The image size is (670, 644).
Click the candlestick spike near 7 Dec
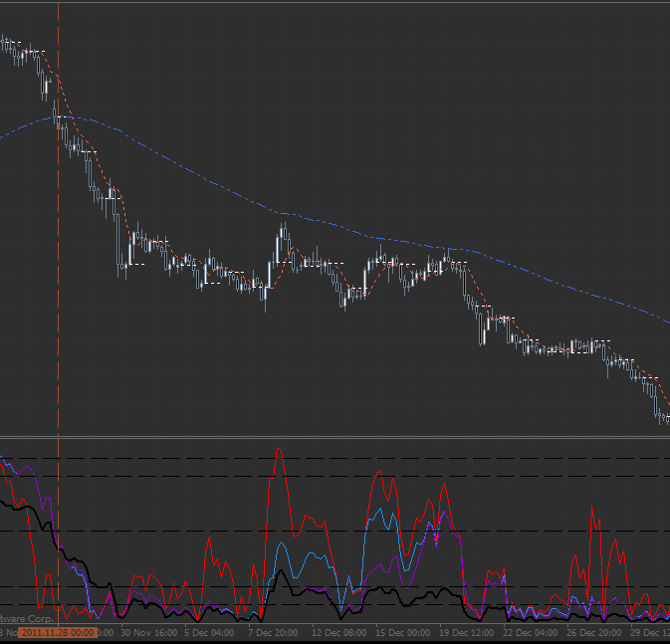pos(283,231)
